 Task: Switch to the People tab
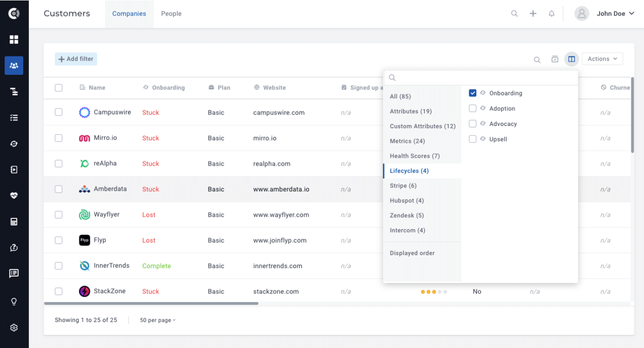(171, 14)
